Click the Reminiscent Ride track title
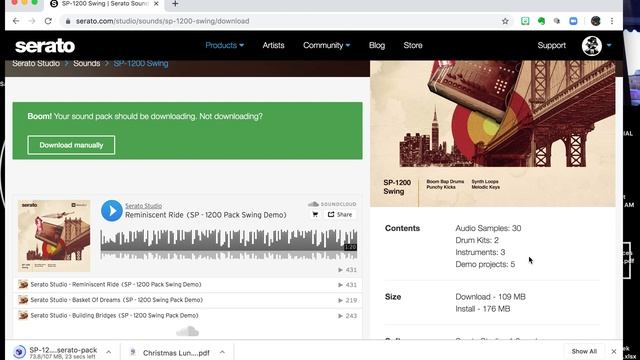 coord(206,215)
